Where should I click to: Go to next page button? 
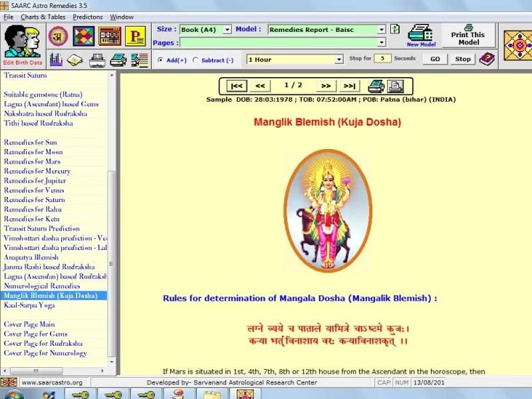(326, 86)
